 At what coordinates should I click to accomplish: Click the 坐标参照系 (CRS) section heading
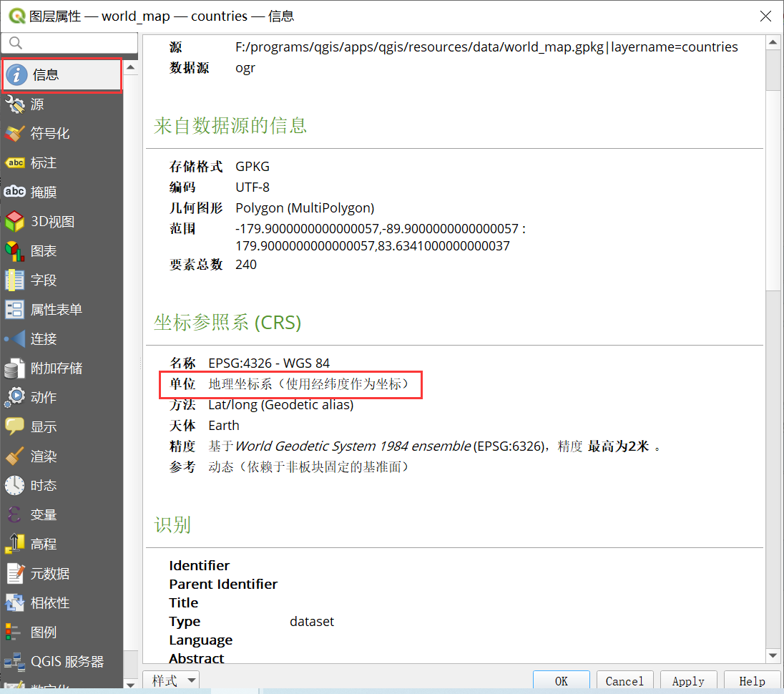tap(227, 323)
